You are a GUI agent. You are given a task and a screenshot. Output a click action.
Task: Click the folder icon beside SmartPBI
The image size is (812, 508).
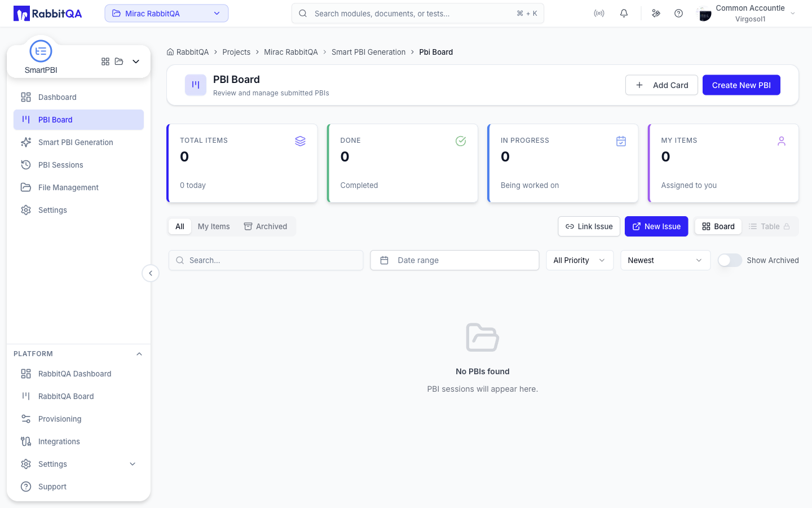(119, 62)
